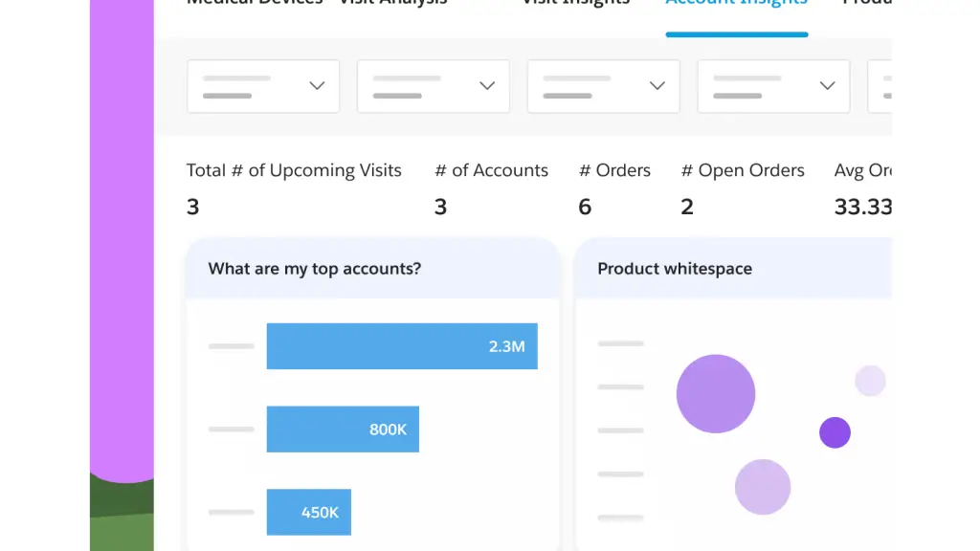
Task: Click the 450K account bar
Action: click(308, 512)
